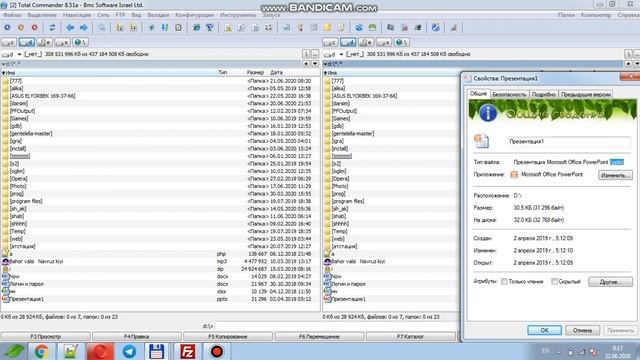Viewport: 640px width, 360px height.
Task: Click the Internet Explorer style globe icon
Action: 196,27
